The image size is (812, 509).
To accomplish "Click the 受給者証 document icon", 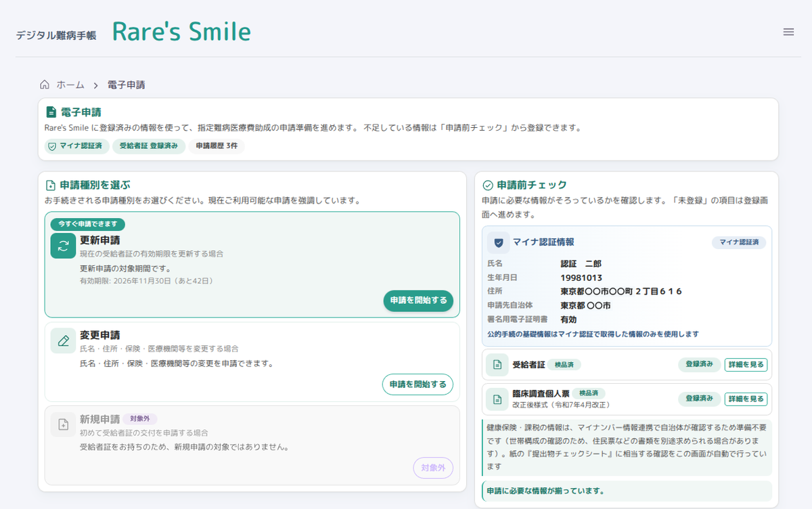I will (x=497, y=365).
